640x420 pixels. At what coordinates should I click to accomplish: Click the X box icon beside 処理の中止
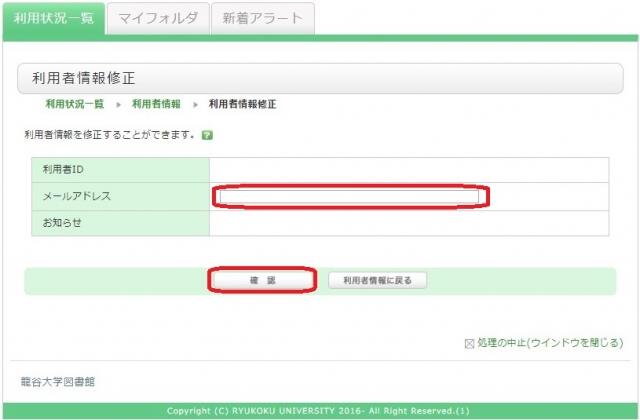click(x=469, y=343)
